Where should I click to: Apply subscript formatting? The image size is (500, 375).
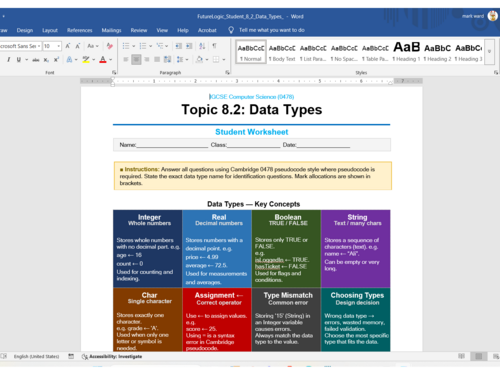[x=46, y=60]
